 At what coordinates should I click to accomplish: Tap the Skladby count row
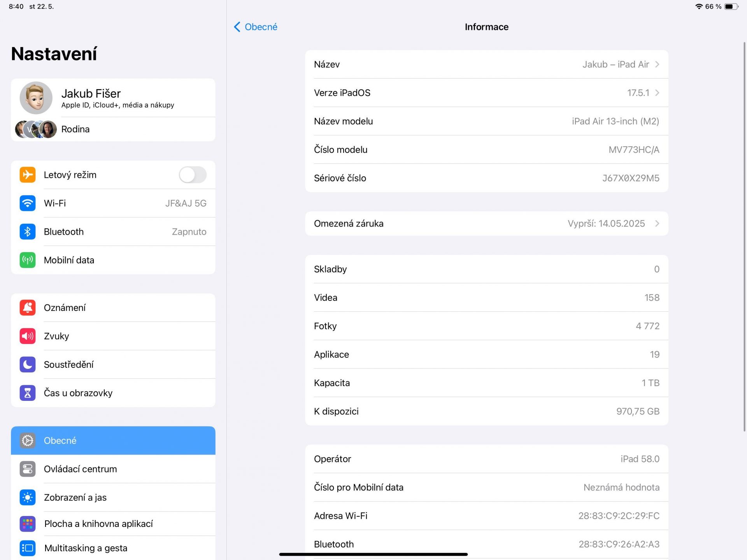(x=487, y=269)
